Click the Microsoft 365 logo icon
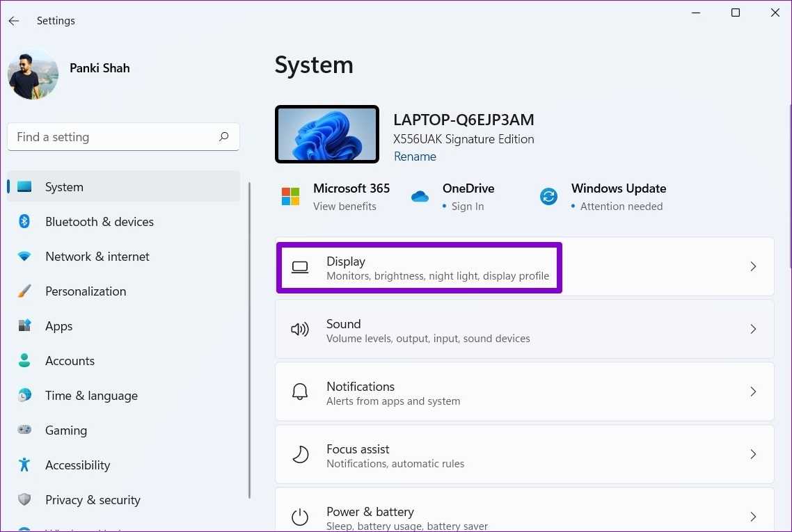This screenshot has height=532, width=792. (290, 197)
